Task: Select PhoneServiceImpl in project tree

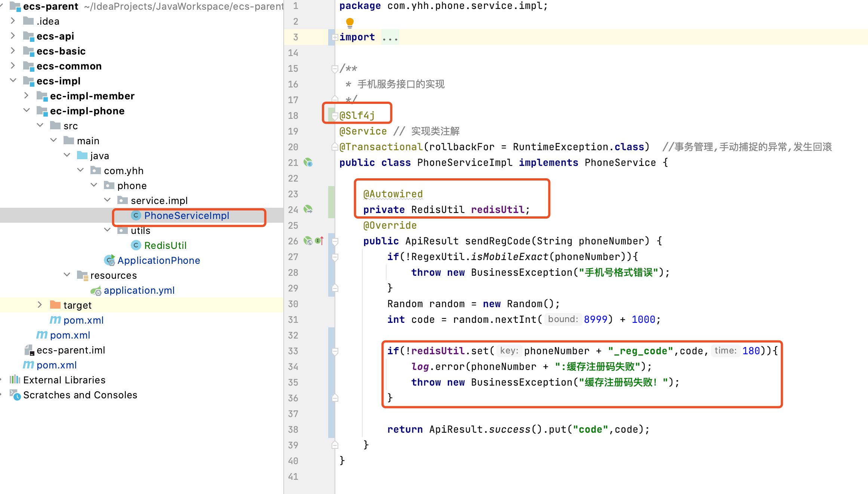Action: pyautogui.click(x=186, y=216)
